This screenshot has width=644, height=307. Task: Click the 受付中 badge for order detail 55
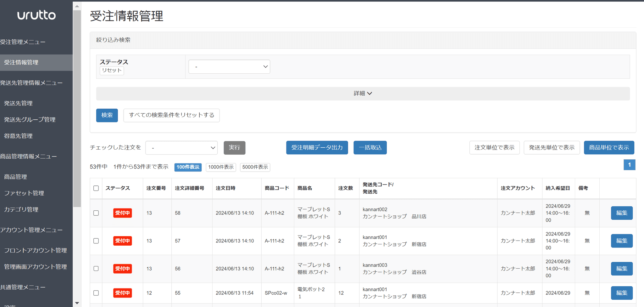[122, 293]
